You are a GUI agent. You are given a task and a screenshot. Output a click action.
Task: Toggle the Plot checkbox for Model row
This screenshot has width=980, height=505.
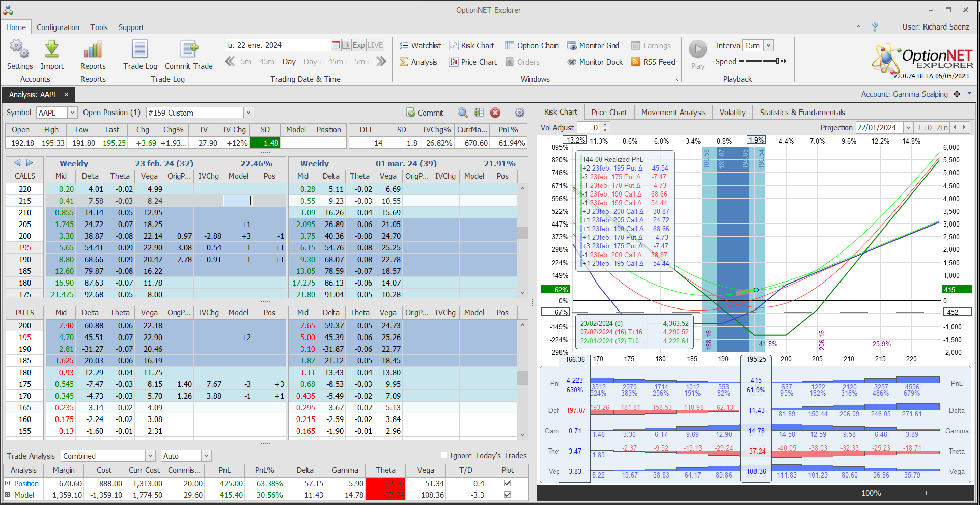click(507, 494)
